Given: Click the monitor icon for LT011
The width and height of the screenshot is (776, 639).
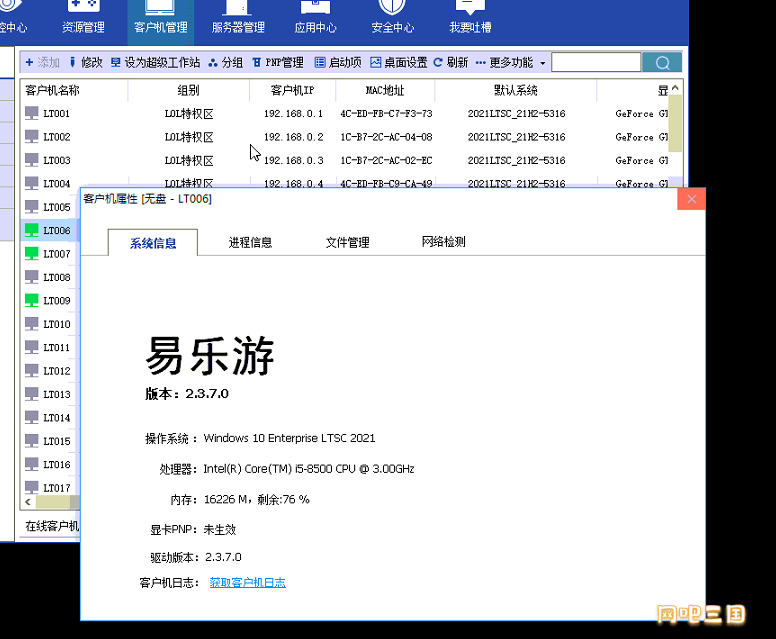Looking at the screenshot, I should [x=32, y=347].
